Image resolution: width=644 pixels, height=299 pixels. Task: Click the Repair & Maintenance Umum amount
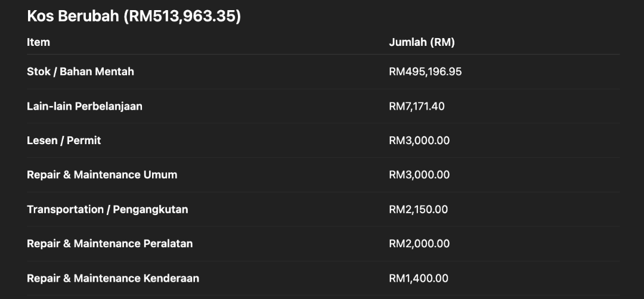419,175
